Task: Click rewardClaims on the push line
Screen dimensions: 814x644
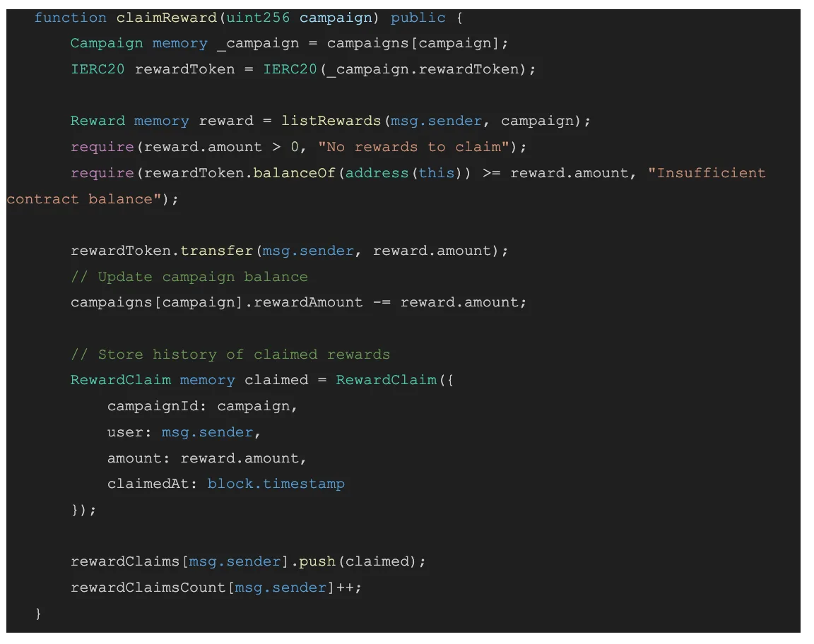Action: tap(125, 561)
